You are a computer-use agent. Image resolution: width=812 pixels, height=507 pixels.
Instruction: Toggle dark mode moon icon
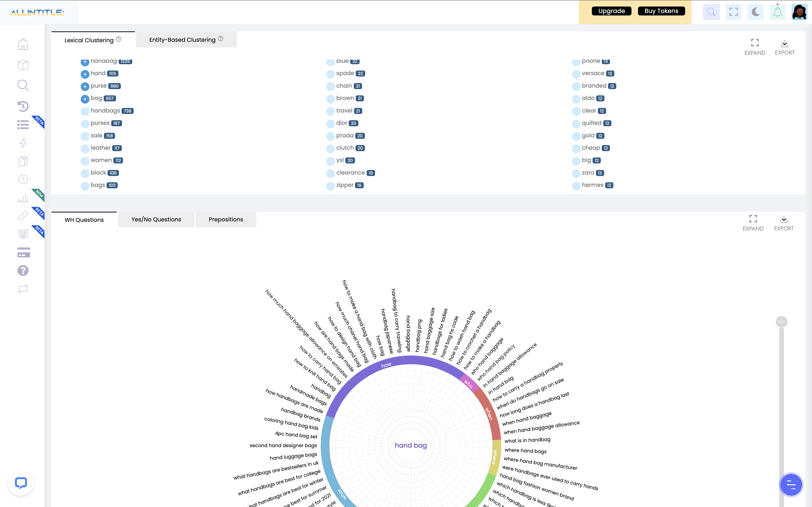(756, 12)
